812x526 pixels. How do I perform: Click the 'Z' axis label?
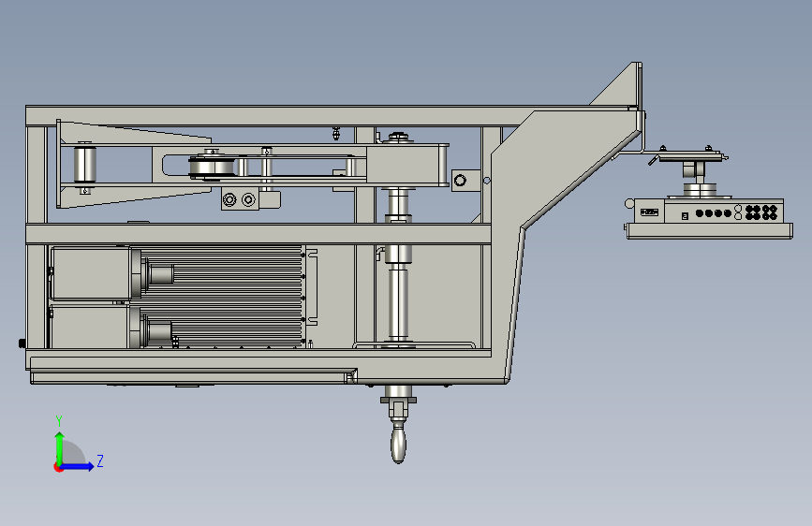[100, 460]
